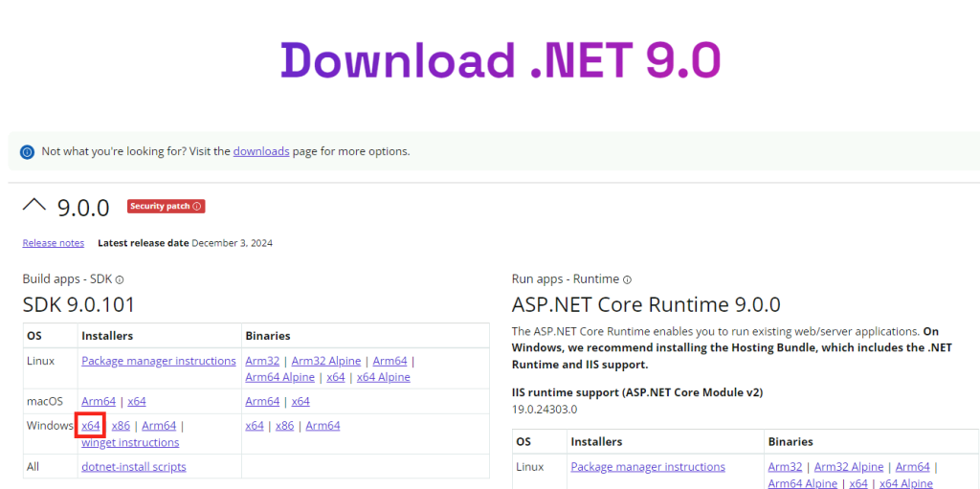Download SDK Linux Arm64 Alpine binary
Viewport: 980px width, 489px height.
(x=280, y=378)
